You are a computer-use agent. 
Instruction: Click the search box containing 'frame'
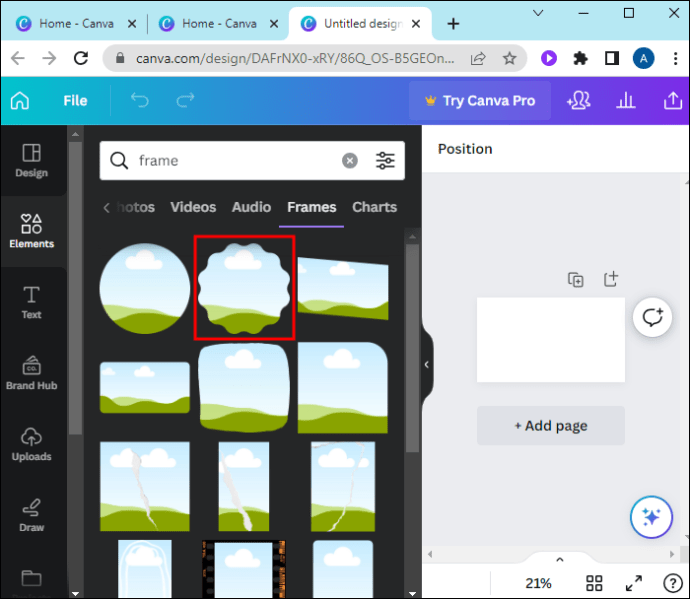tap(252, 161)
